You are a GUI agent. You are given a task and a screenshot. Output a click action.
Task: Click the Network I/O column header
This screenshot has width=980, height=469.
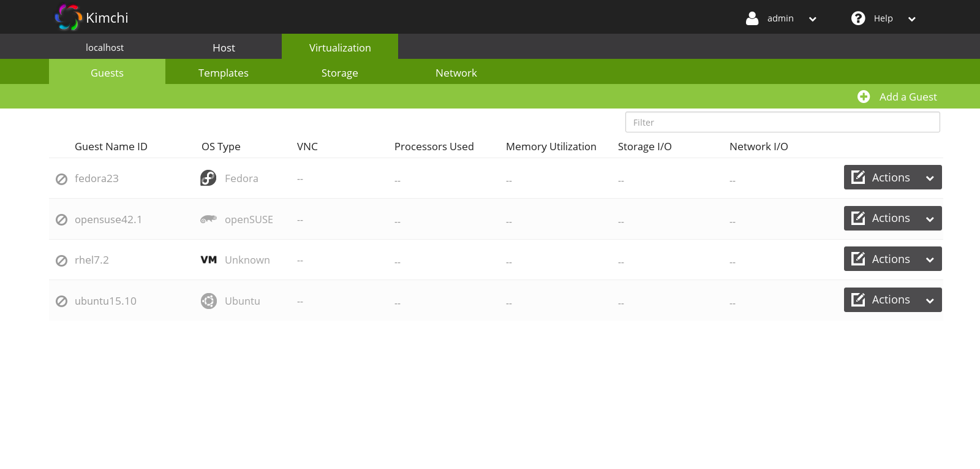click(759, 147)
